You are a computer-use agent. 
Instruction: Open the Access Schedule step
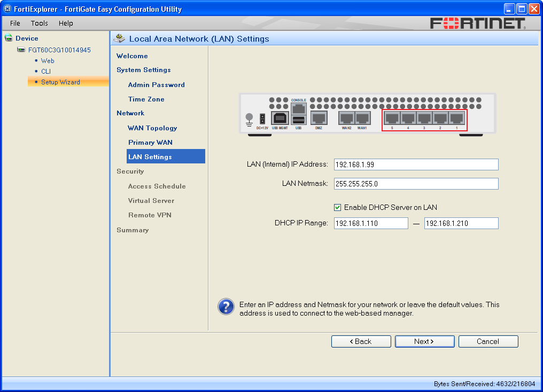157,186
